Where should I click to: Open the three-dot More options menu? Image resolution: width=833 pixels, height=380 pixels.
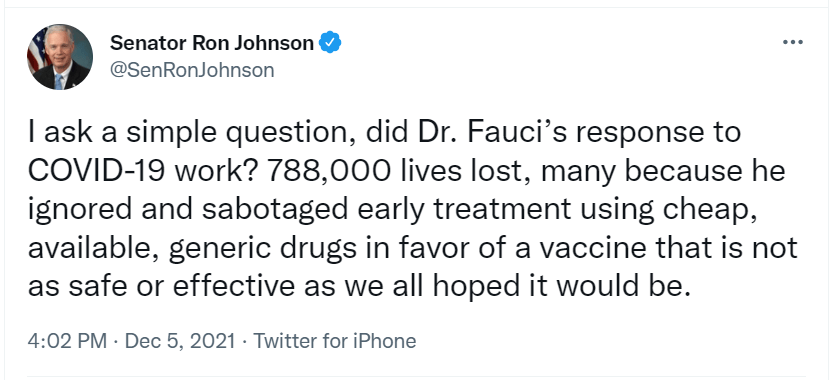[793, 42]
